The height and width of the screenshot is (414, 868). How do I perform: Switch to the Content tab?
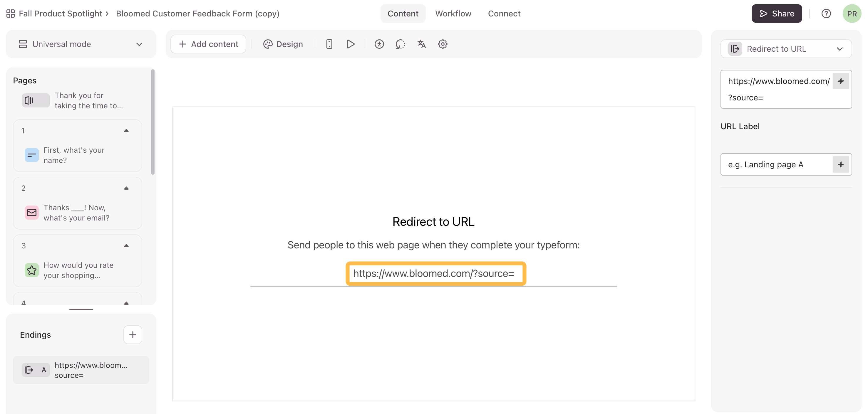tap(403, 14)
